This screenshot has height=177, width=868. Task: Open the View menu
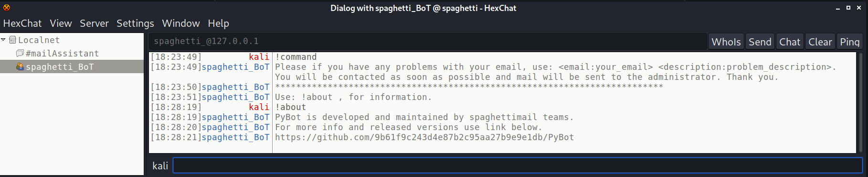pyautogui.click(x=61, y=23)
